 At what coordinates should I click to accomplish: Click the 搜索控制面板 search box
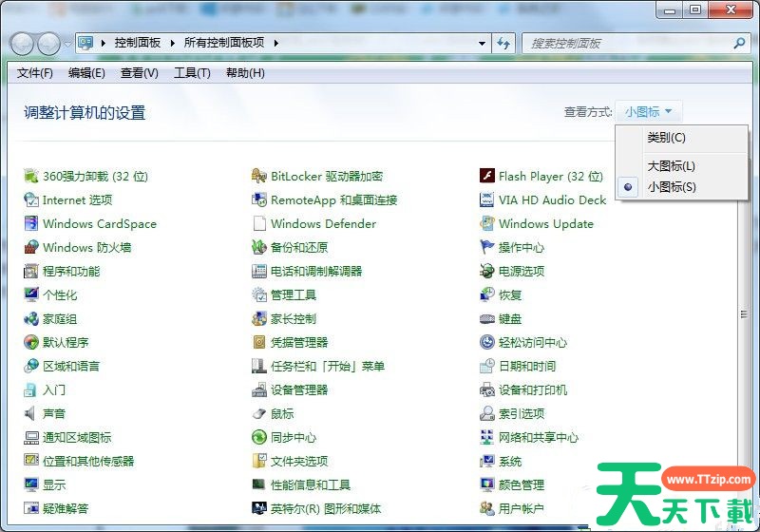[x=627, y=44]
